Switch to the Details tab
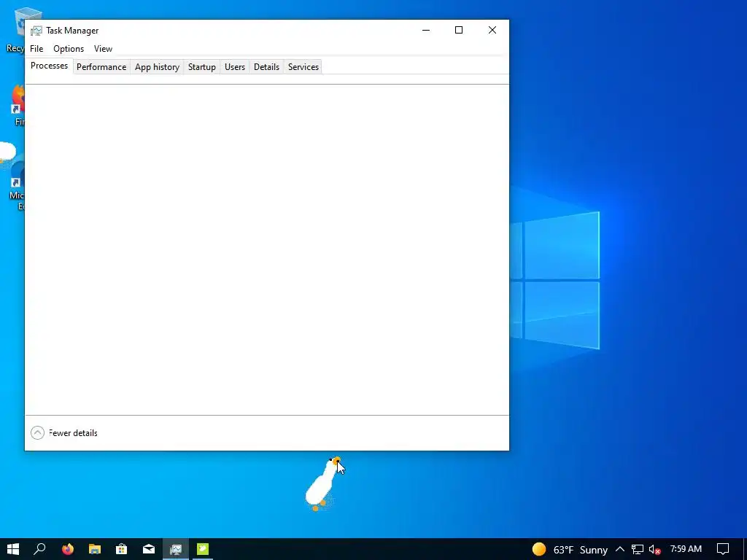The image size is (747, 560). pyautogui.click(x=266, y=67)
